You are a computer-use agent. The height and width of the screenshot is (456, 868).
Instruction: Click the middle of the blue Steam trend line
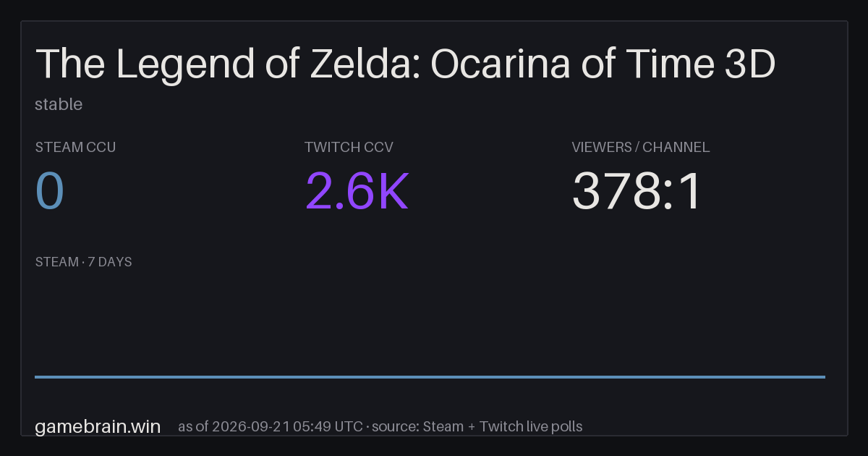pos(430,376)
